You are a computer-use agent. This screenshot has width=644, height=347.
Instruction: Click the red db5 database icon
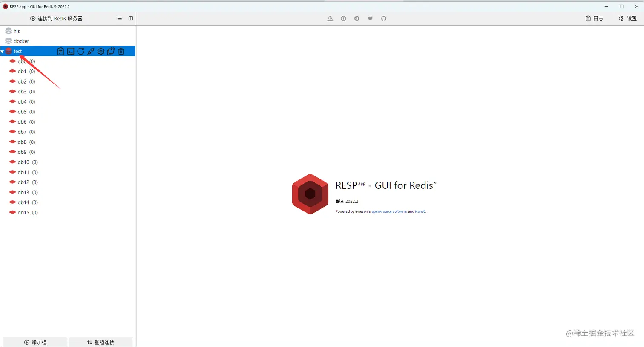tap(12, 112)
